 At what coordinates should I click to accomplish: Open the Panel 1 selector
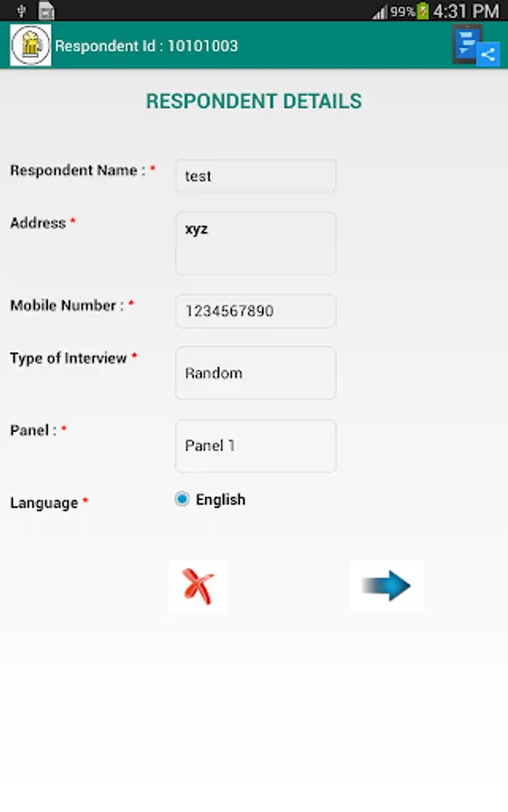[256, 446]
